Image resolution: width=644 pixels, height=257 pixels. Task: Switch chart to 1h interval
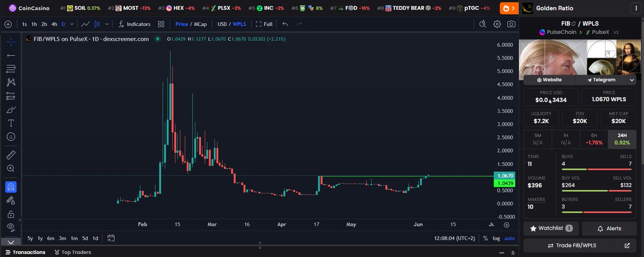34,24
